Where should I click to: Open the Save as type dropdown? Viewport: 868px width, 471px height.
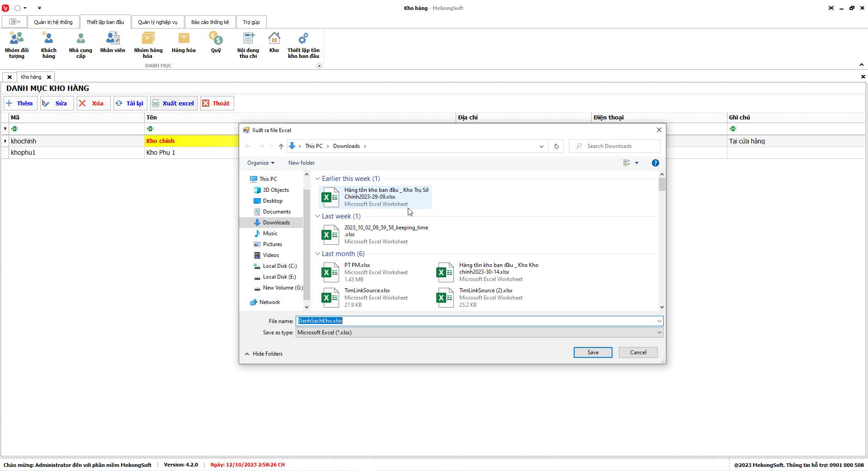(479, 333)
